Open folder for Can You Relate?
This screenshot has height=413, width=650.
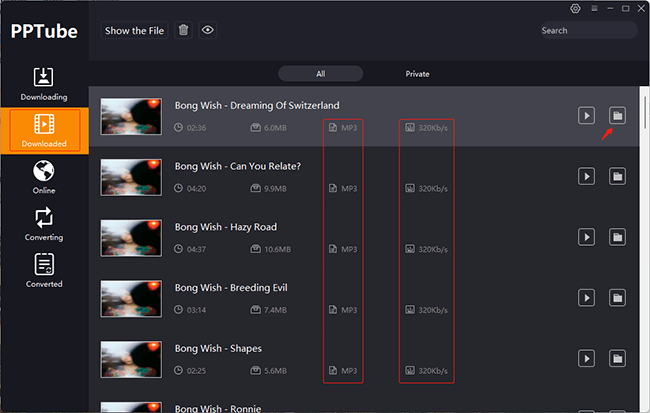tap(617, 176)
